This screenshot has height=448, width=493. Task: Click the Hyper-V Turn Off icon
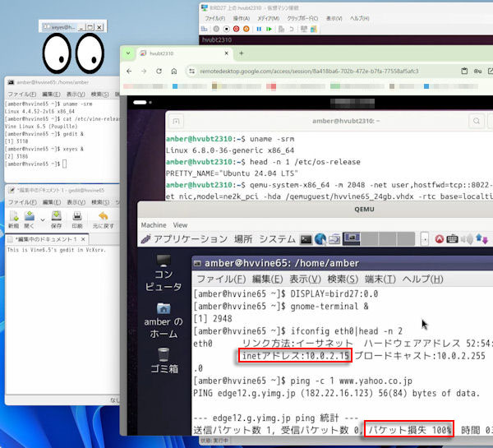tap(226, 29)
